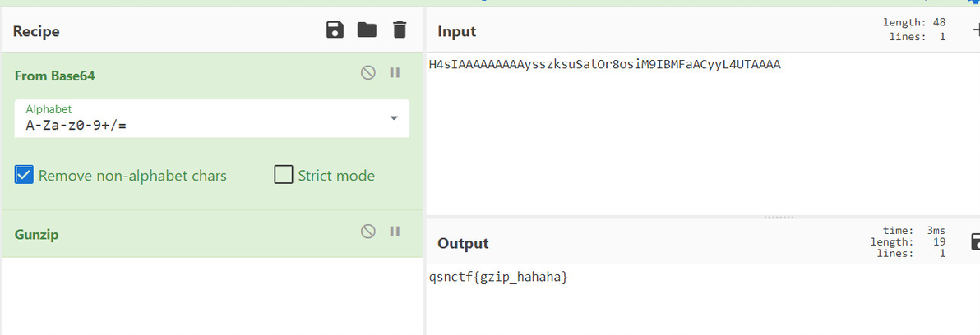Click the Output panel heading

pyautogui.click(x=463, y=243)
